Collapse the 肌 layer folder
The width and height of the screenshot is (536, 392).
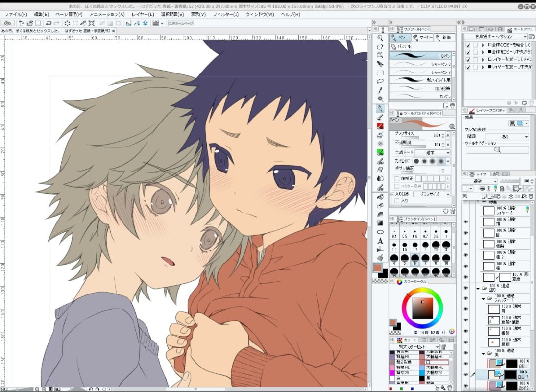(484, 353)
